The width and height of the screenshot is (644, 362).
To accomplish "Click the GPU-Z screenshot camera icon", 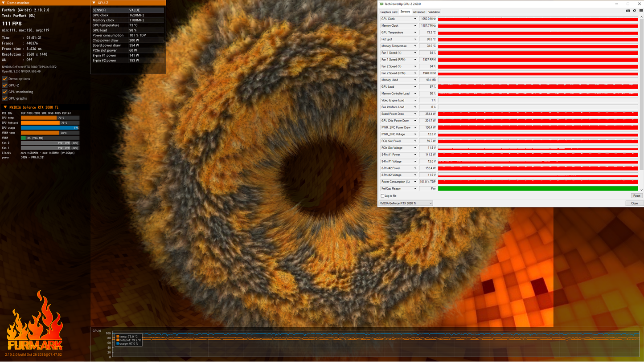I will tap(628, 11).
